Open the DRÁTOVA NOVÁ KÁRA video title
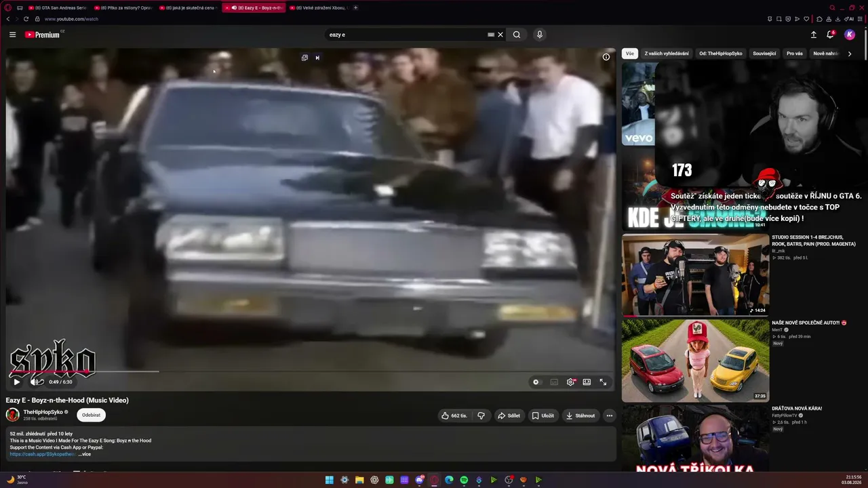The height and width of the screenshot is (488, 868). [797, 409]
